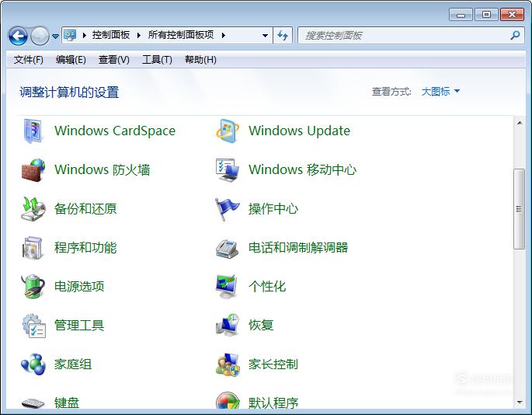Open the recent pages dropdown arrow
Screen dimensions: 532x415
tap(56, 36)
